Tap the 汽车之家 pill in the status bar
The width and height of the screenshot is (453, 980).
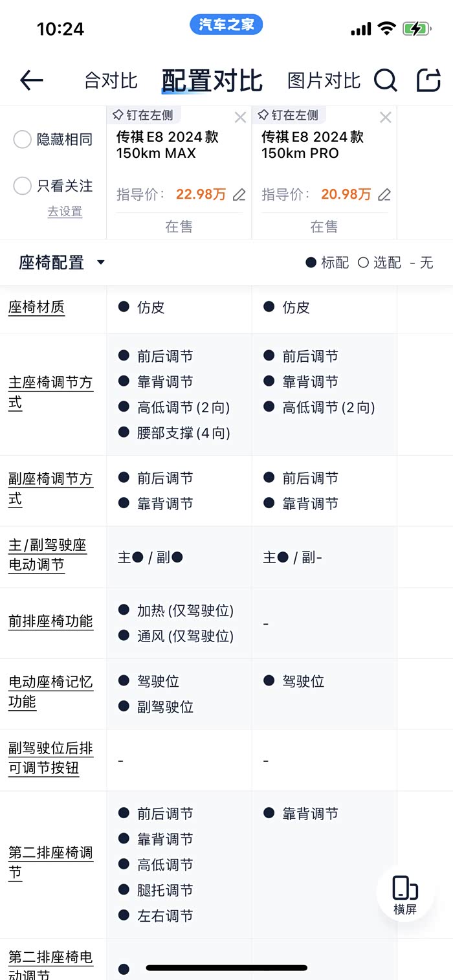click(226, 25)
